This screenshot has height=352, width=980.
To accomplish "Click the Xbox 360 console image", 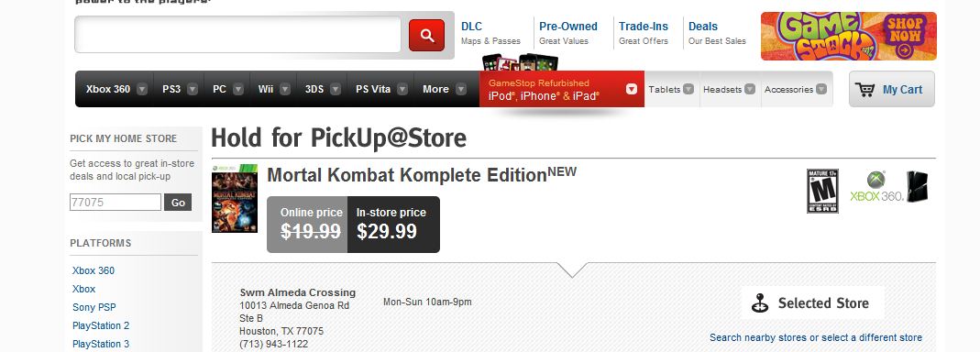I will pyautogui.click(x=918, y=186).
